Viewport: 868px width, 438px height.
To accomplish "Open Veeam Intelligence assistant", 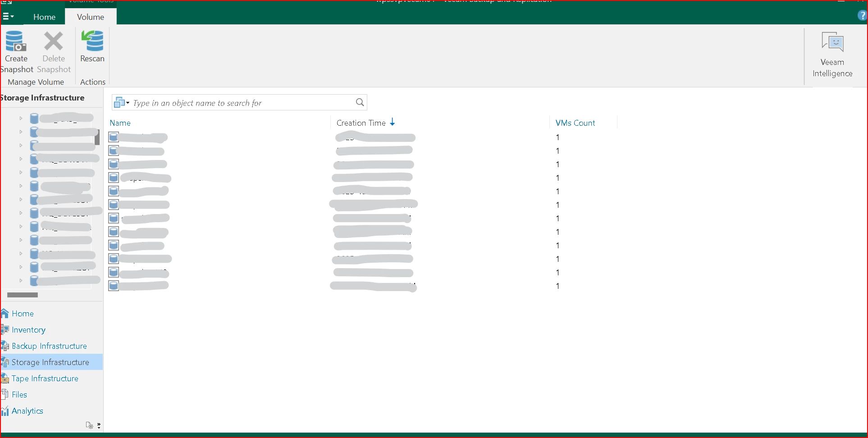I will 832,55.
